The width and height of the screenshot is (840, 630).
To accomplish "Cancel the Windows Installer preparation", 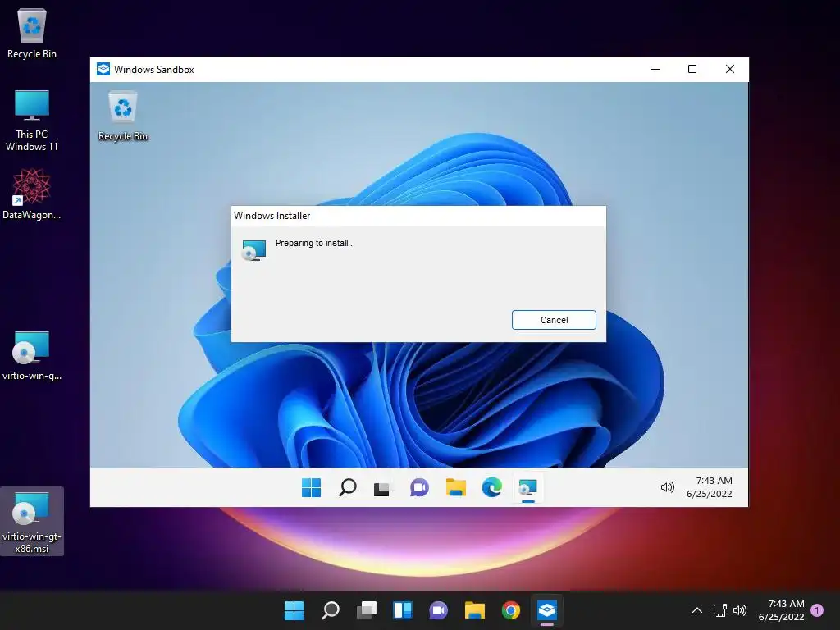I will 554,320.
